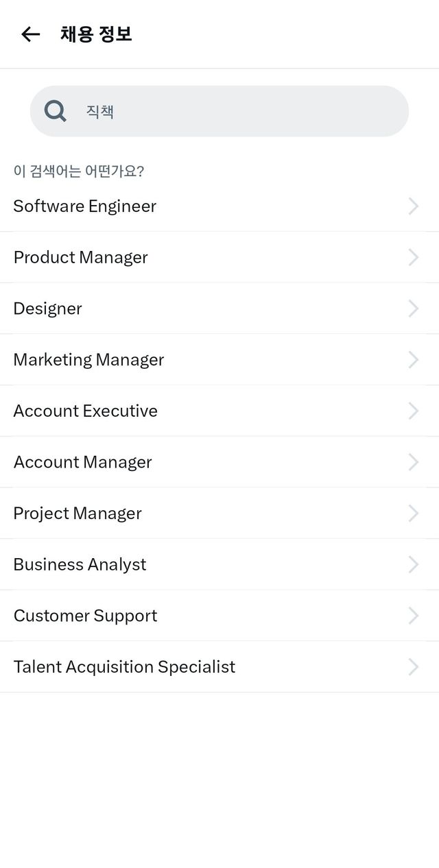Viewport: 439px width, 868px height.
Task: Tap the back arrow icon
Action: coord(30,34)
